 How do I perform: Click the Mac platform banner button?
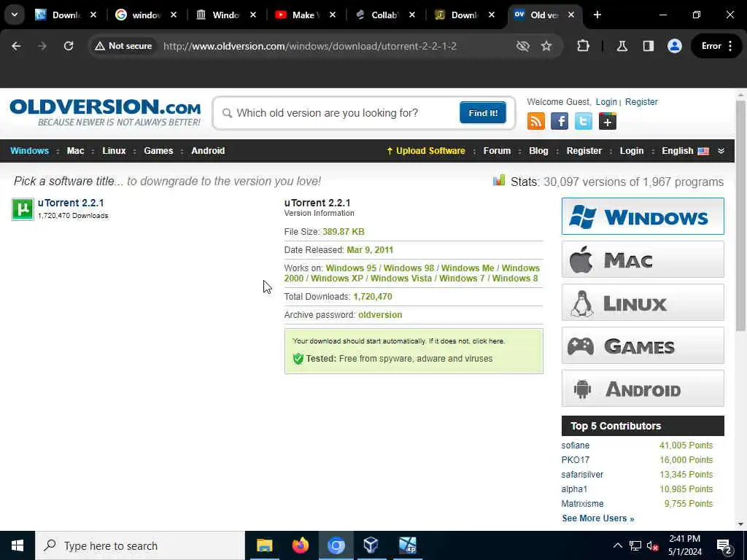point(643,260)
